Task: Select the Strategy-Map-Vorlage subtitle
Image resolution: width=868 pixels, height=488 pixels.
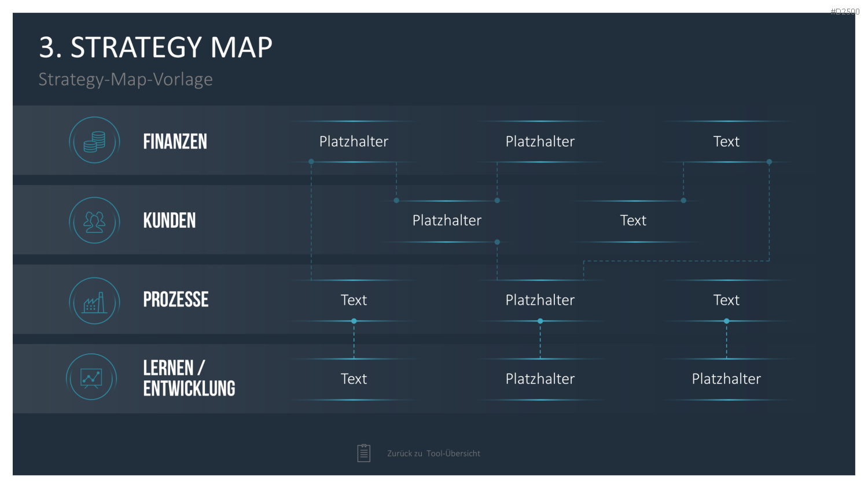Action: pyautogui.click(x=126, y=79)
